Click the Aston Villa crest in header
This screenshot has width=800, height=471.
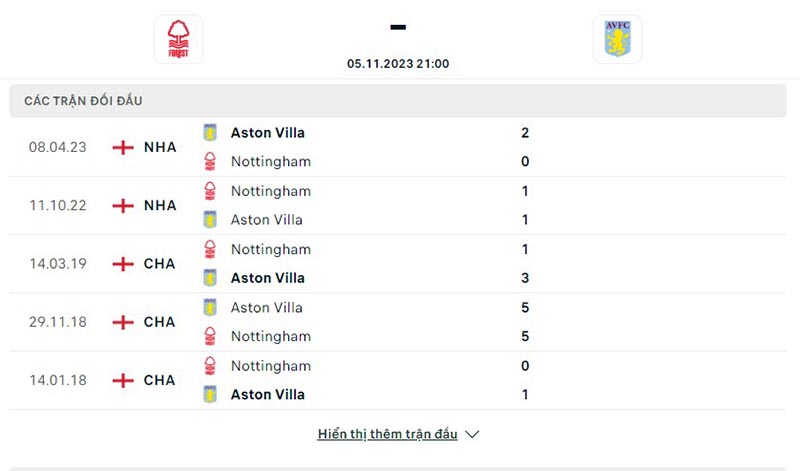click(x=617, y=39)
